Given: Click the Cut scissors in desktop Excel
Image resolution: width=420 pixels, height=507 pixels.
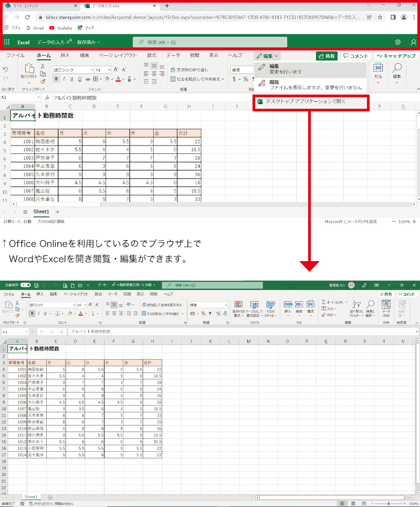Looking at the screenshot, I should pos(17,303).
